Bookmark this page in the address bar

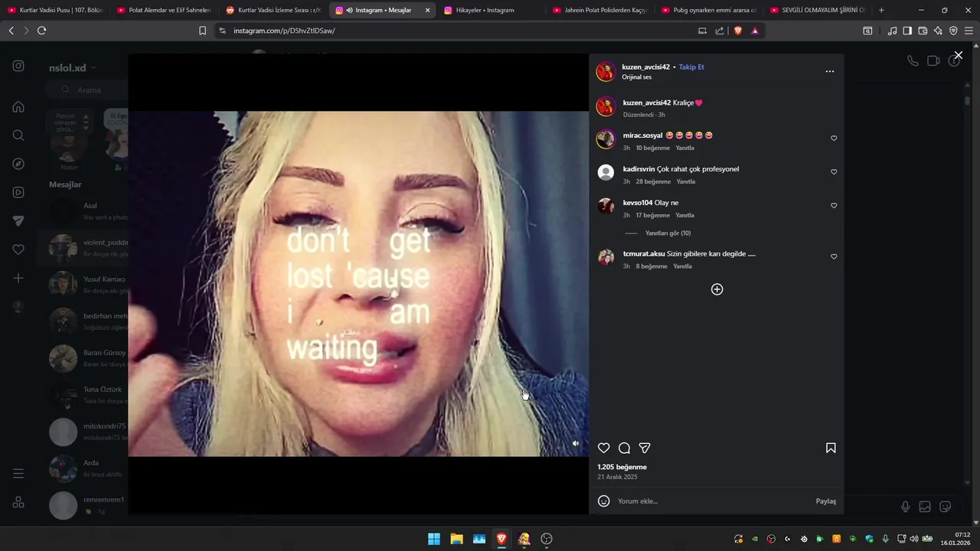click(202, 31)
